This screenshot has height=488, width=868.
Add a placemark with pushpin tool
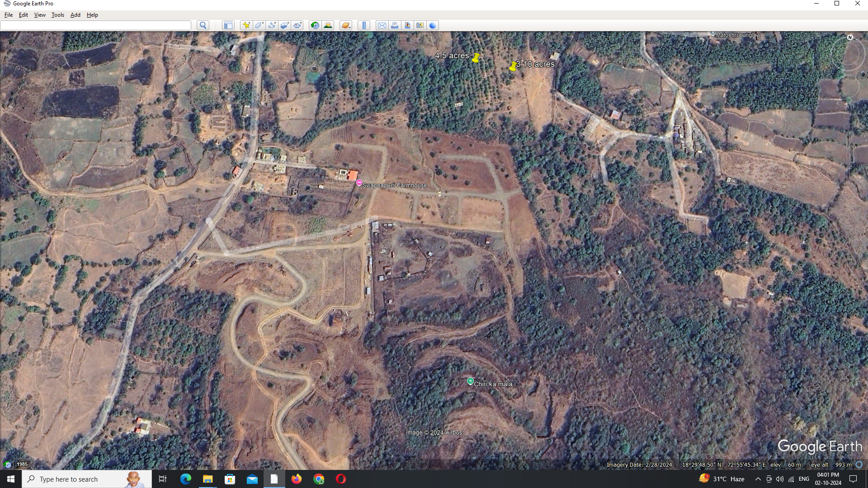pyautogui.click(x=246, y=25)
